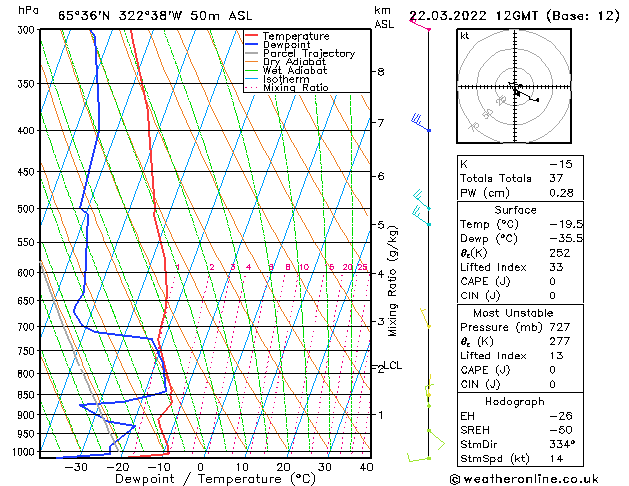The width and height of the screenshot is (629, 486).
Task: Click the Dewpoint / Temperature axis title
Action: coord(215,479)
